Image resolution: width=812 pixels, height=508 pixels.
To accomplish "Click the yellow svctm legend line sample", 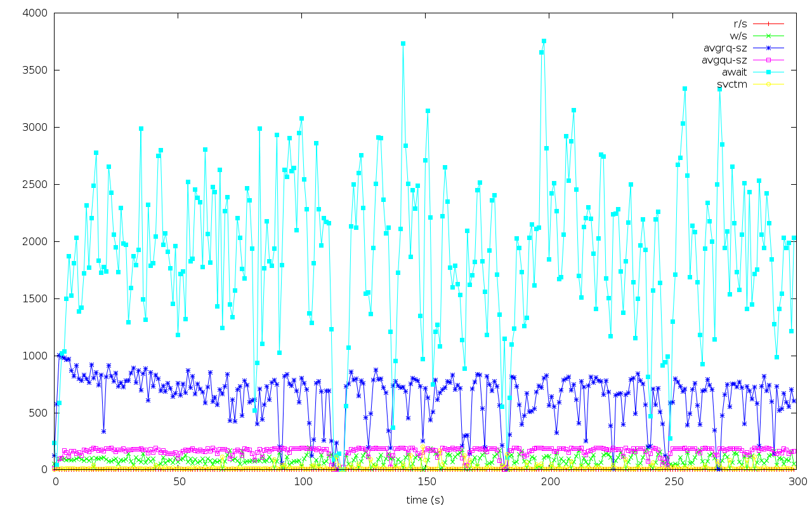I will pos(768,84).
